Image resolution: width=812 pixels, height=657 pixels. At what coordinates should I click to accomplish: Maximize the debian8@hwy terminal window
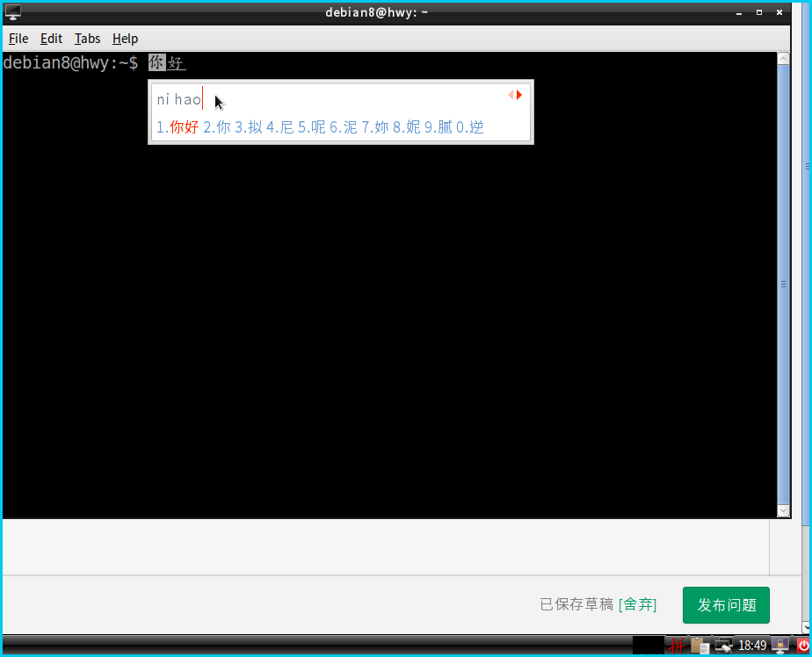759,12
